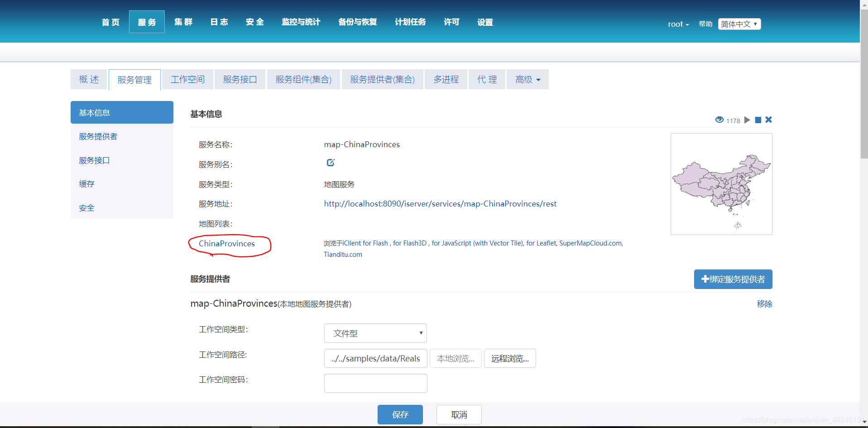Image resolution: width=868 pixels, height=428 pixels.
Task: Open the ChinaProvinces map link
Action: pyautogui.click(x=227, y=244)
